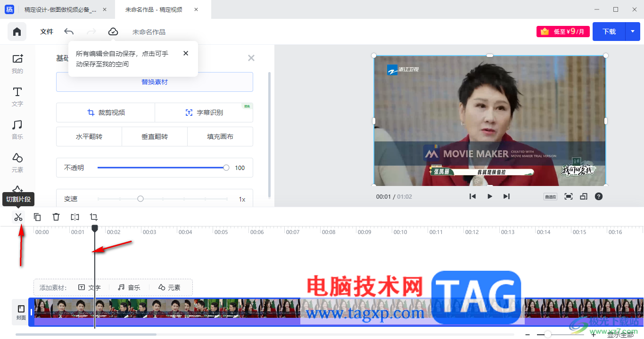Open the 低至¥9/月 membership offer

[x=563, y=32]
